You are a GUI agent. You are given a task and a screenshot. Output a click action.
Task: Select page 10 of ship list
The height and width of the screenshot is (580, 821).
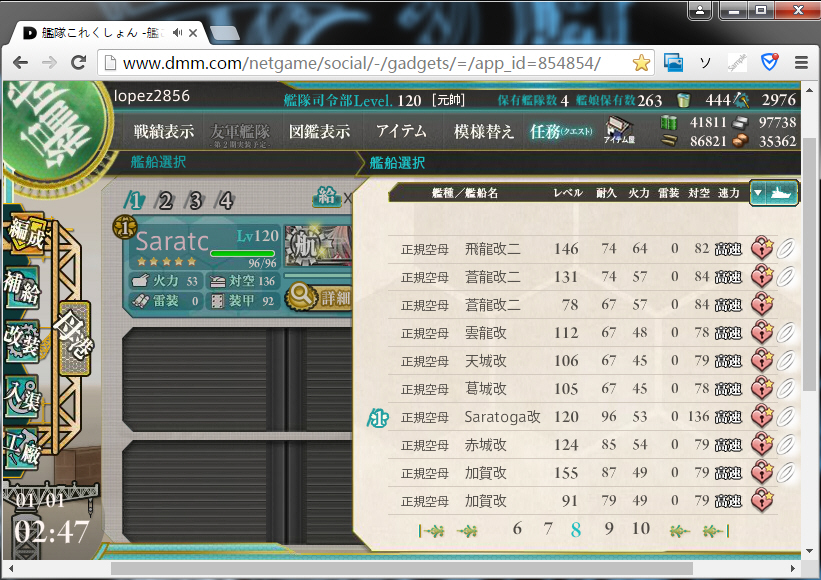pyautogui.click(x=641, y=529)
